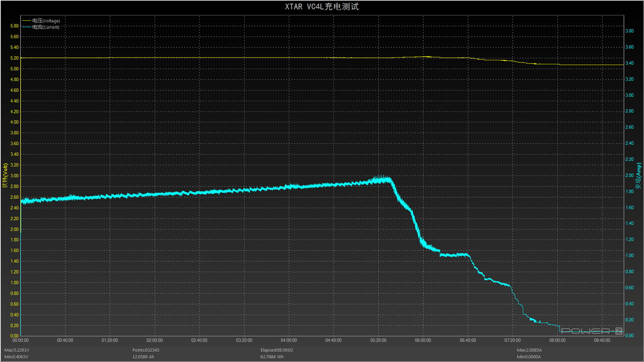Click the 05:20:00 time axis label
The image size is (644, 362).
point(378,340)
